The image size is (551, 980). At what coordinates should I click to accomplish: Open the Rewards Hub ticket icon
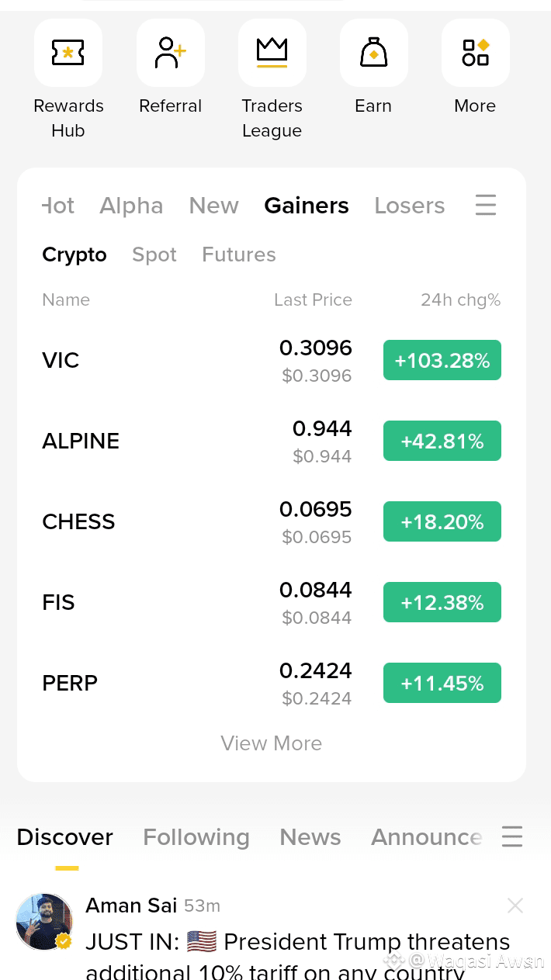pos(68,53)
